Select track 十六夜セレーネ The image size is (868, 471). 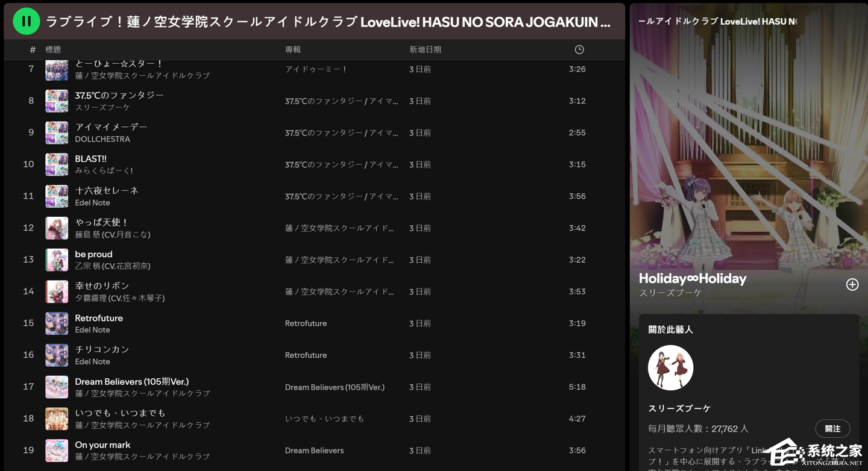[107, 190]
